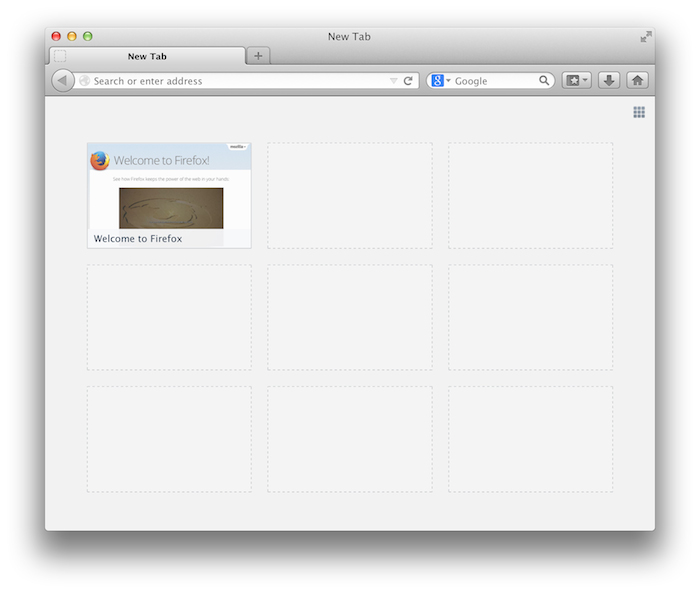Image resolution: width=700 pixels, height=593 pixels.
Task: Expand the address bar history dropdown arrow
Action: [393, 81]
